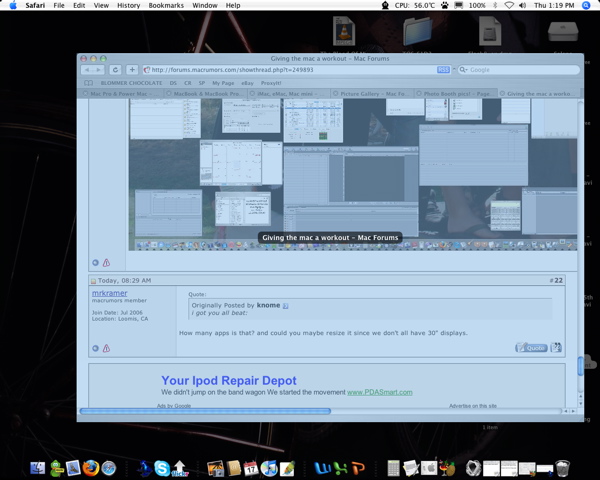Click the add bookmark plus button

[x=132, y=70]
